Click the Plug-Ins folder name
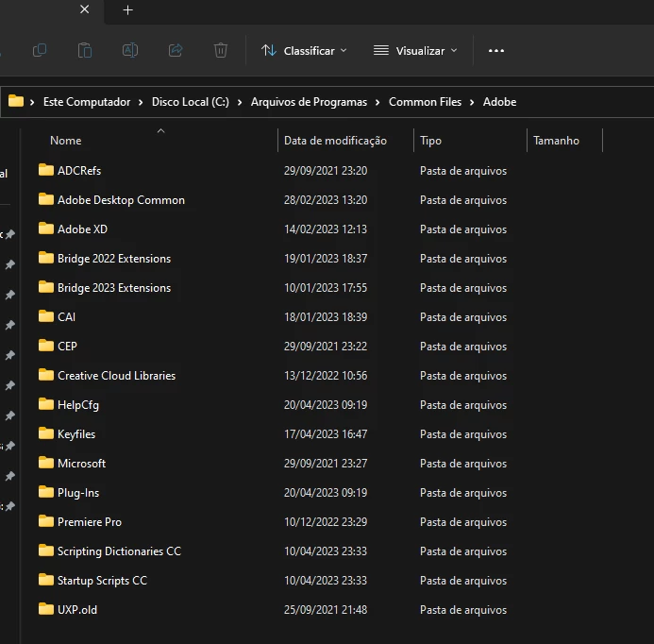This screenshot has width=654, height=644. click(78, 493)
